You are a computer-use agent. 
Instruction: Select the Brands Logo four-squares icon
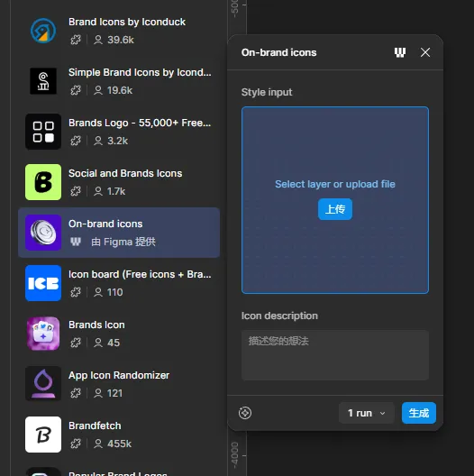point(43,132)
